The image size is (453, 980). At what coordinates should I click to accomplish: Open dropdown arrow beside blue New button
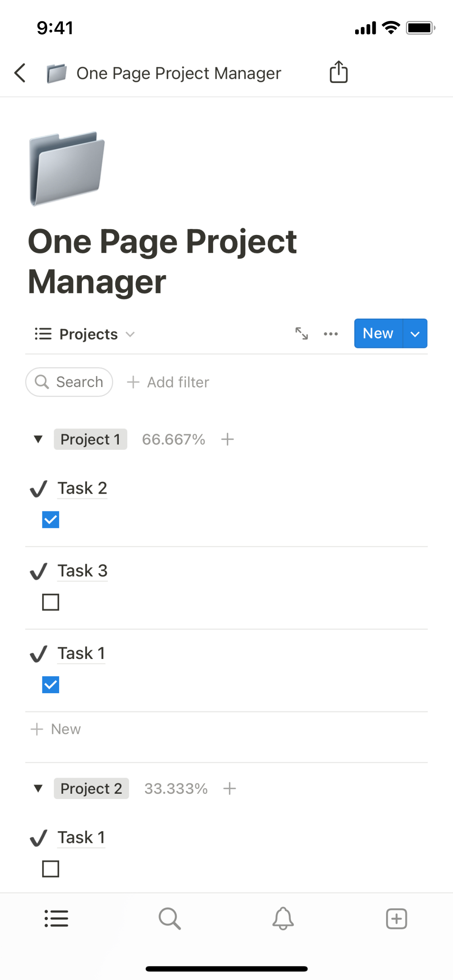point(415,334)
